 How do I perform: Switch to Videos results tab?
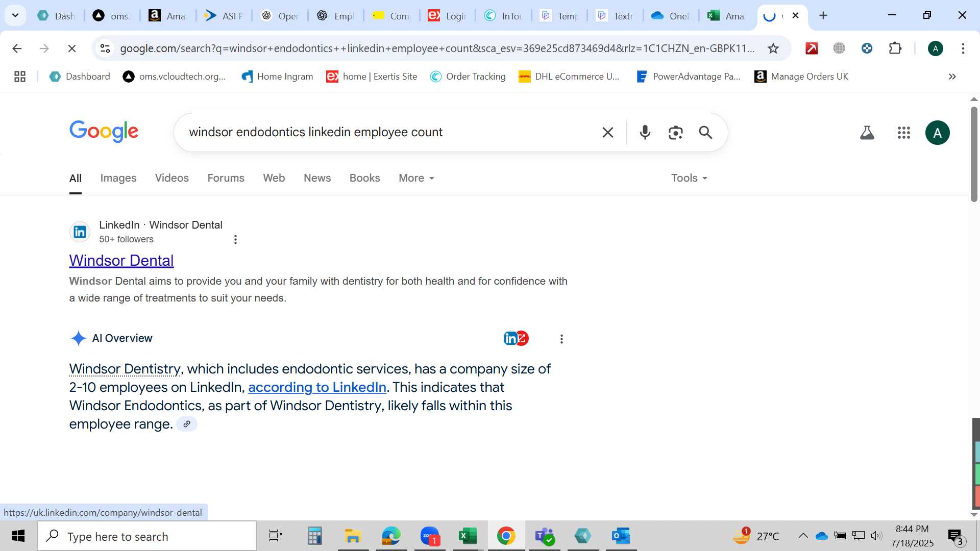point(171,178)
